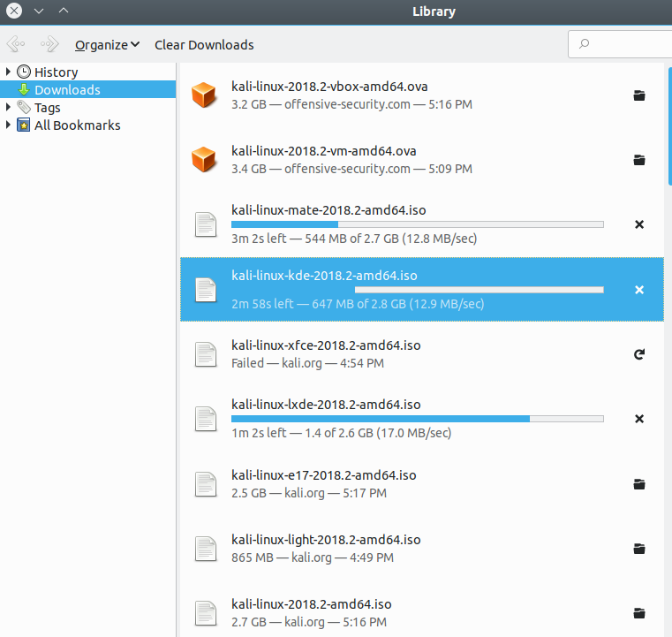This screenshot has height=637, width=672.
Task: Select kali-linux-kde-2018.2-amd64.iso file name
Action: pos(324,275)
